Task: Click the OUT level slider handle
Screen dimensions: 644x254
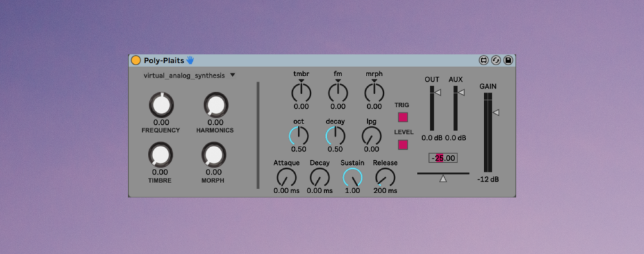Action: tap(438, 93)
